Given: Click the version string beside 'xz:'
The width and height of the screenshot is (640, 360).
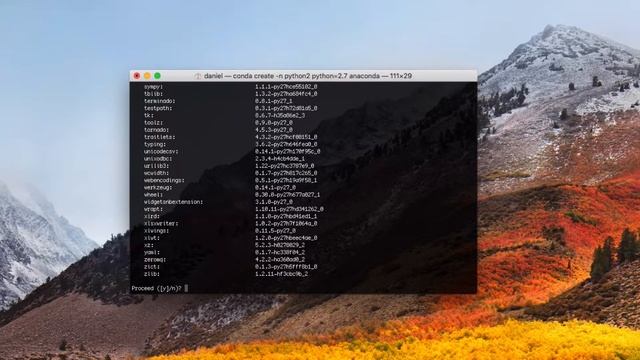Looking at the screenshot, I should coord(280,245).
